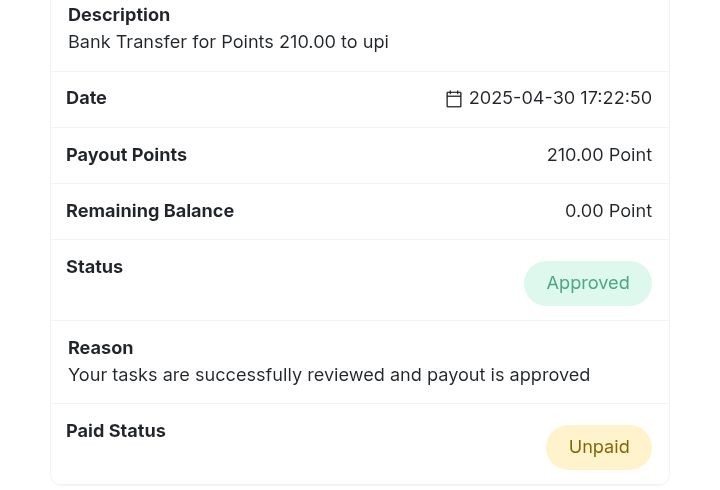Click the Unpaid status badge
Image resolution: width=720 pixels, height=490 pixels.
tap(599, 447)
